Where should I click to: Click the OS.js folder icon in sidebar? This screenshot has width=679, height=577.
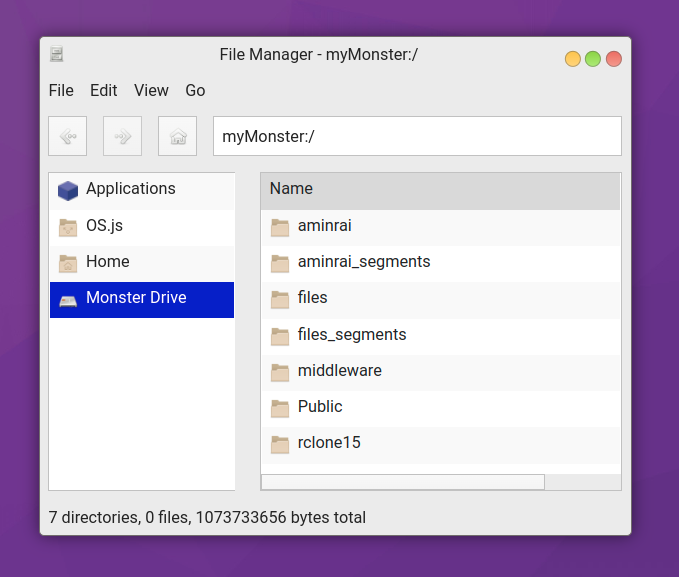click(68, 227)
